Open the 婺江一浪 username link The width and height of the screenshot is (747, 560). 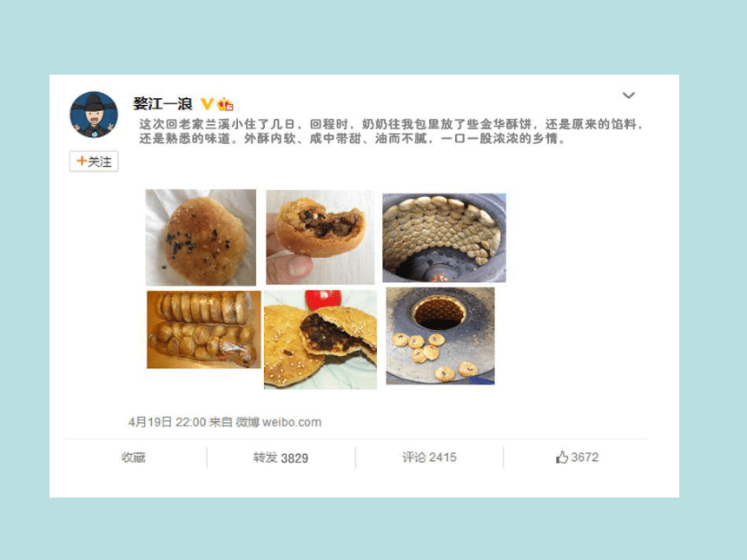click(162, 104)
